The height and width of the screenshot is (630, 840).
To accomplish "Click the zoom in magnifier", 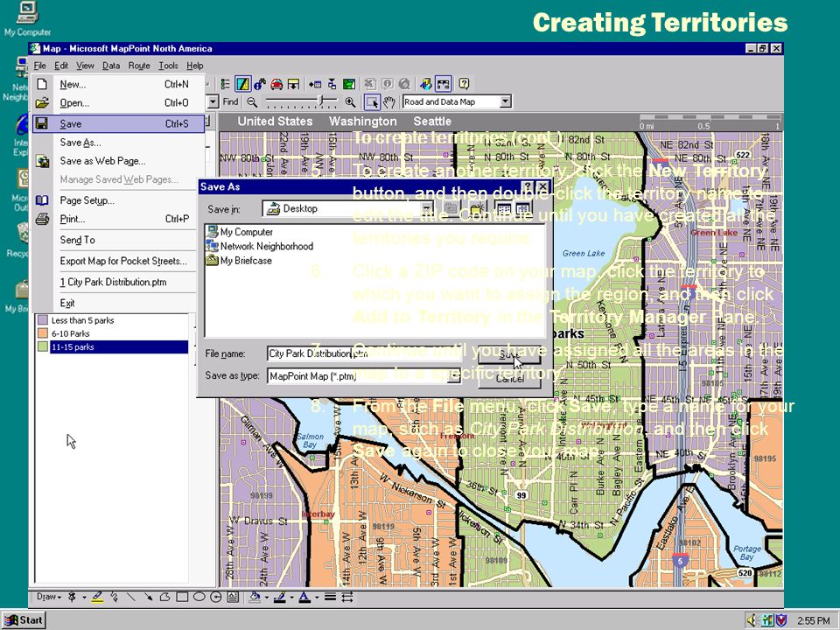I will point(350,101).
